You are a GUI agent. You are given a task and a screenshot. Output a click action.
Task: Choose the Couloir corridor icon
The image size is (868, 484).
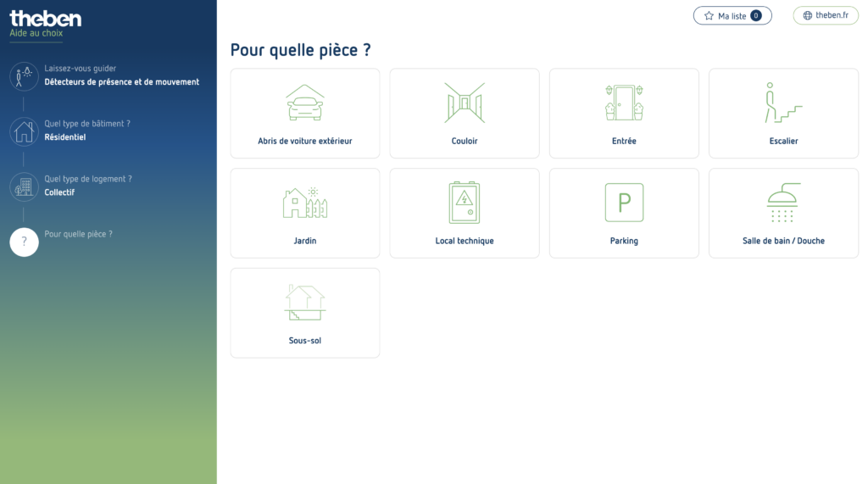(465, 103)
